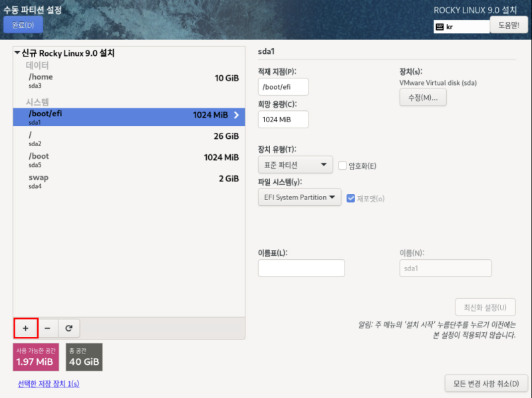This screenshot has height=398, width=532.
Task: Click the 총 공간 40 GiB box
Action: point(84,357)
